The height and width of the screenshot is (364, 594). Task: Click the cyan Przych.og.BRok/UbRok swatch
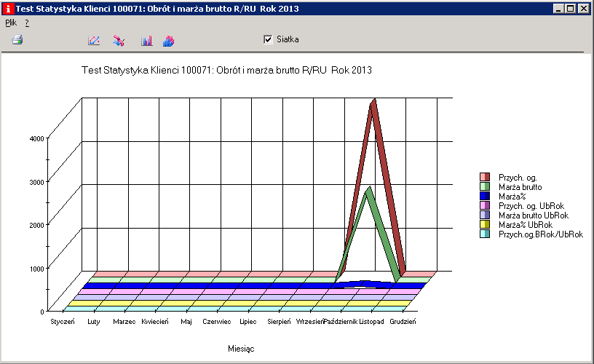[485, 234]
